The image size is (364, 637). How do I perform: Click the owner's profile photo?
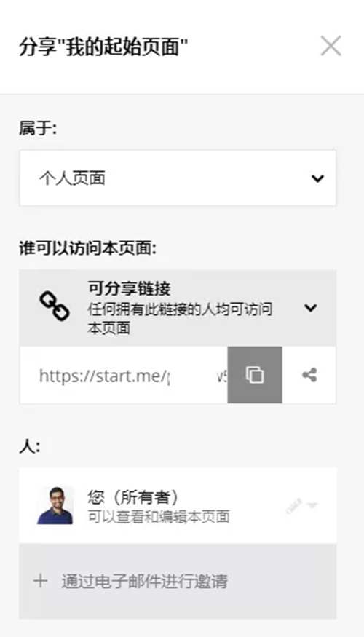coord(55,505)
